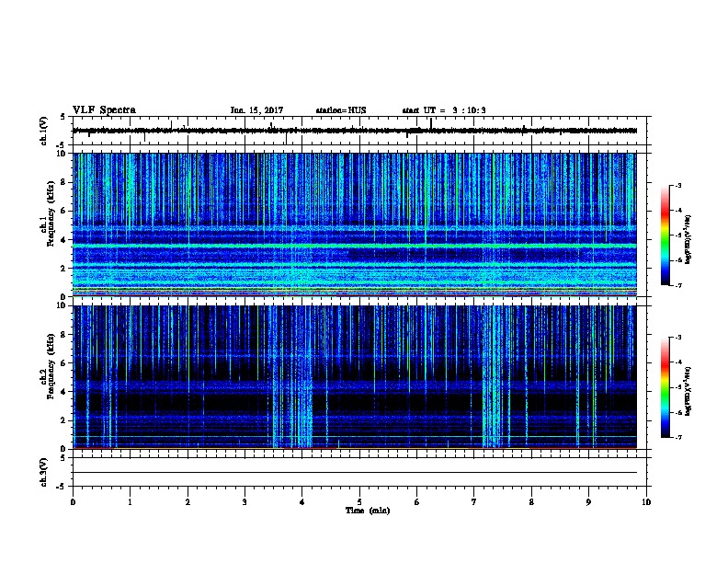The height and width of the screenshot is (563, 728).
Task: Click the "-7" label on ch.2 colorbar
Action: pos(677,437)
